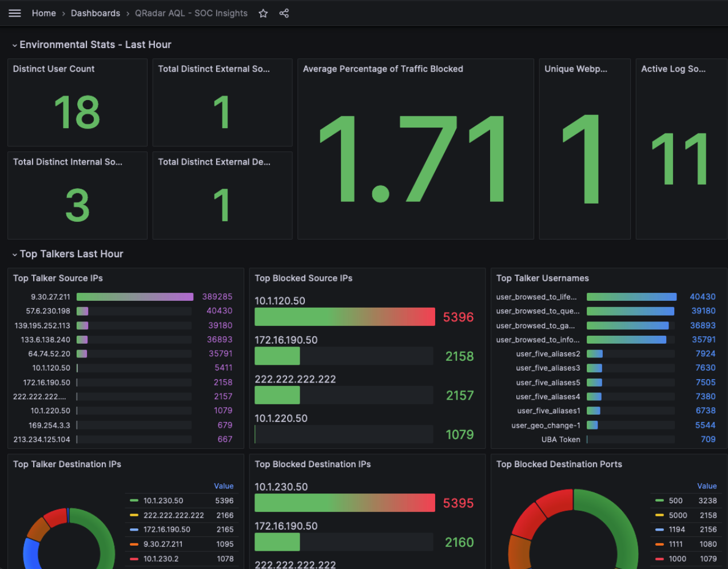The image size is (728, 569).
Task: Open the Distinct User Count panel title
Action: point(54,69)
